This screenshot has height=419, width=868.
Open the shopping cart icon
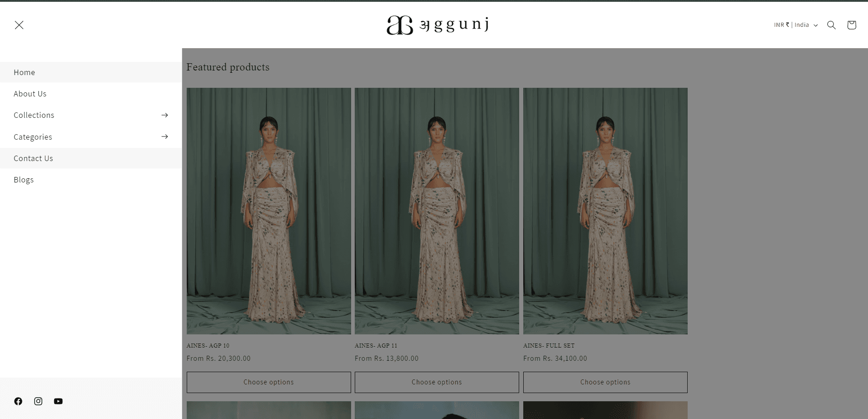tap(851, 25)
